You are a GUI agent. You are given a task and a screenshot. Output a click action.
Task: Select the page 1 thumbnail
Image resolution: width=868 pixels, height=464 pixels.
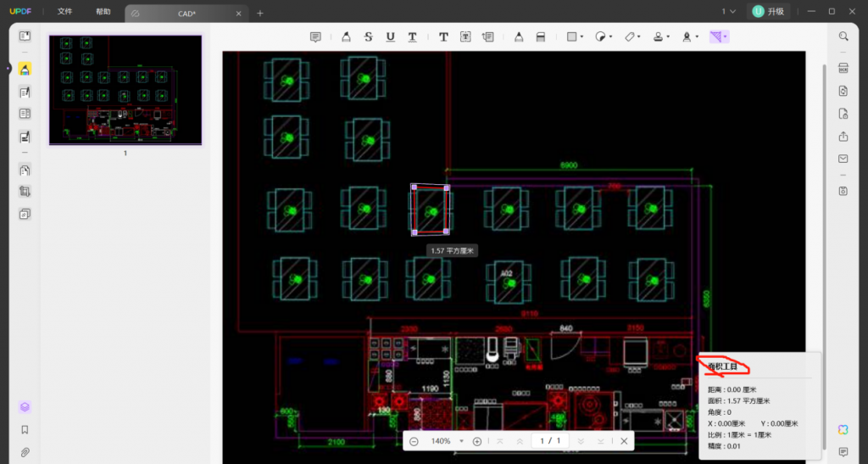125,90
